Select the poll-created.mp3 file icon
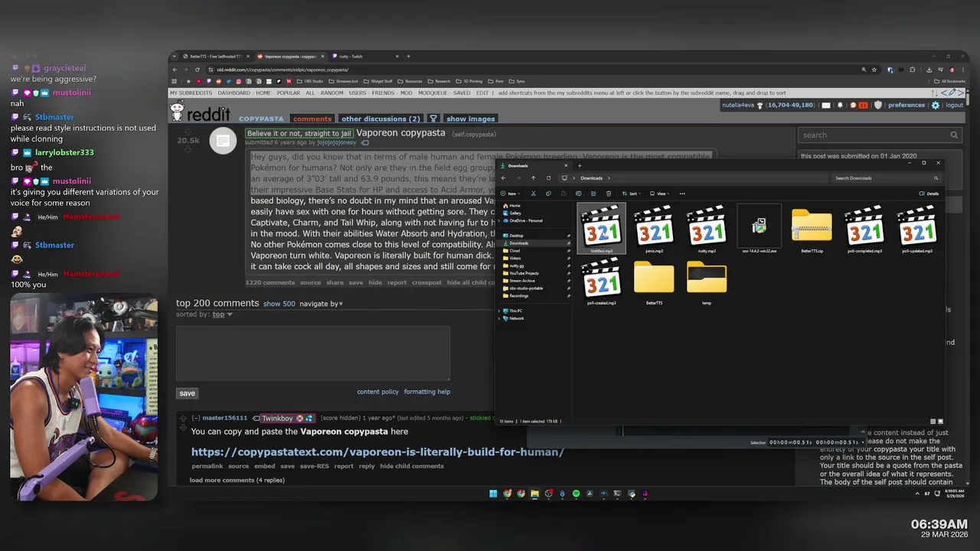 tap(602, 281)
